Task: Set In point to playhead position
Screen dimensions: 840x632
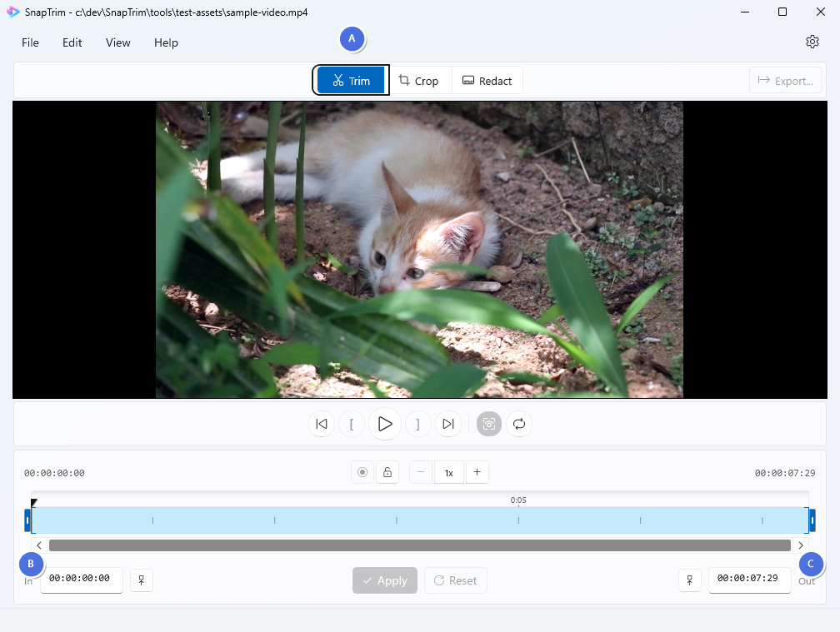Action: tap(142, 580)
